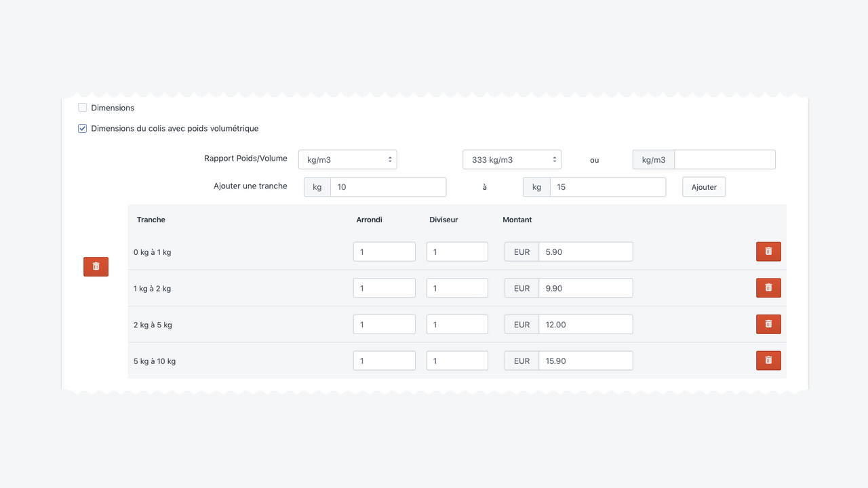Click the '1 kg à 2 kg' row label
The height and width of the screenshot is (488, 868).
(x=152, y=289)
